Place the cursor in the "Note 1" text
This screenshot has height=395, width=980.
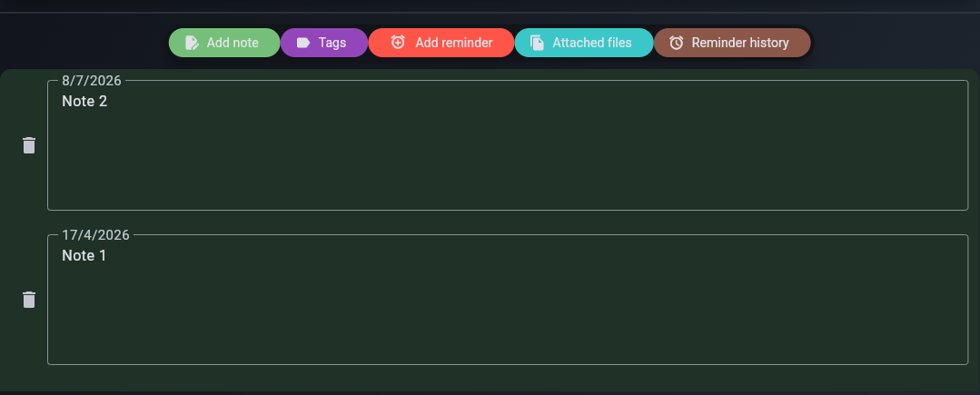[84, 256]
